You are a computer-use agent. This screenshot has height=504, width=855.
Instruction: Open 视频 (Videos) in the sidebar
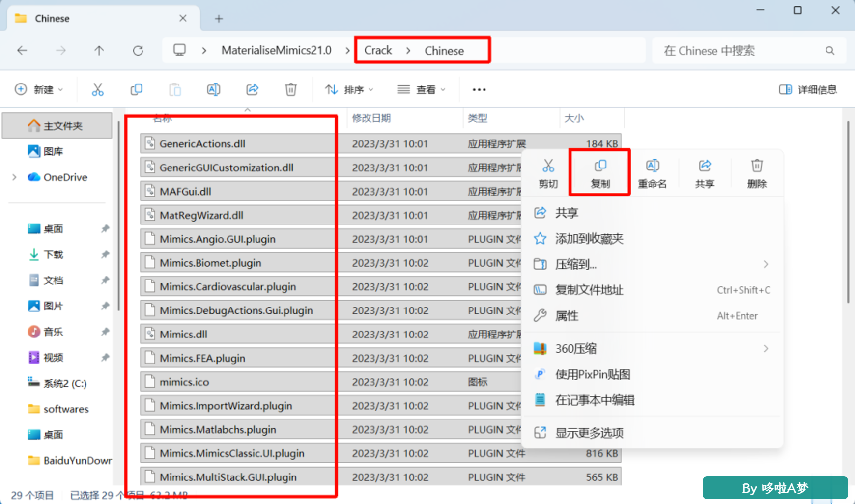tap(53, 357)
